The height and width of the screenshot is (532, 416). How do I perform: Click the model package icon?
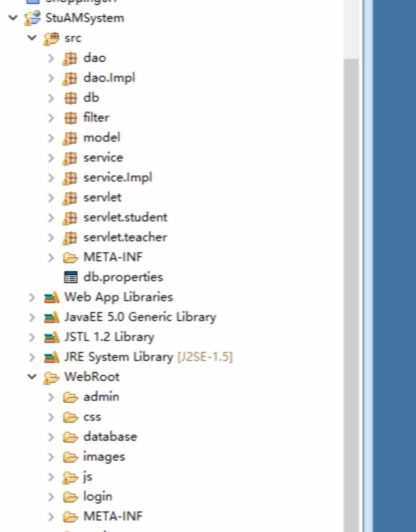point(70,138)
